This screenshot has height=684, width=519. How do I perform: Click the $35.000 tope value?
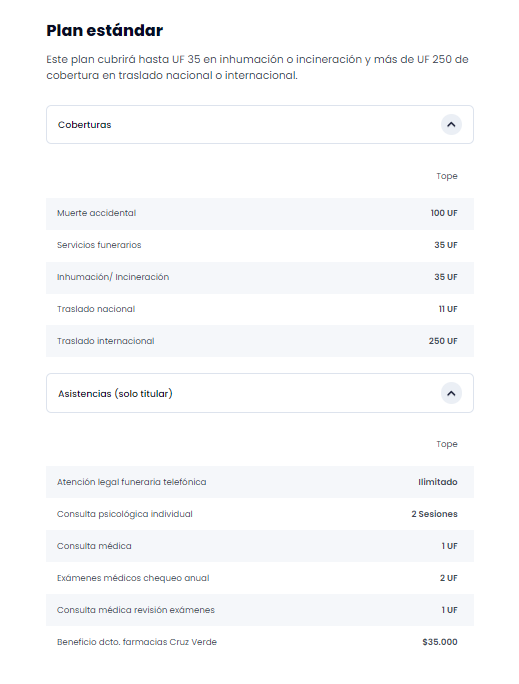[440, 642]
